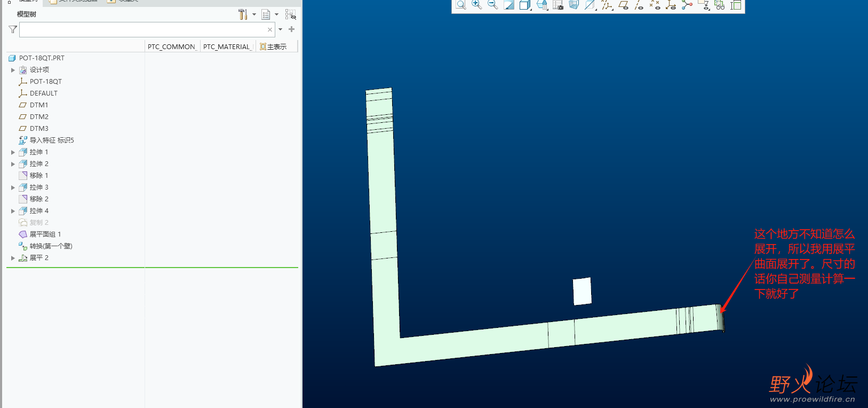Image resolution: width=868 pixels, height=408 pixels.
Task: Clear the search field with X
Action: click(270, 29)
